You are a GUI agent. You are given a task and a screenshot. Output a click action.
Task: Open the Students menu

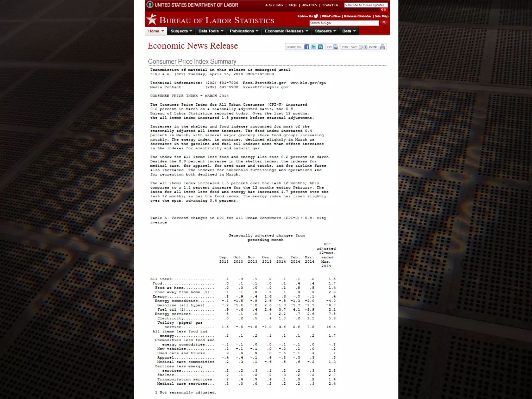coord(325,31)
